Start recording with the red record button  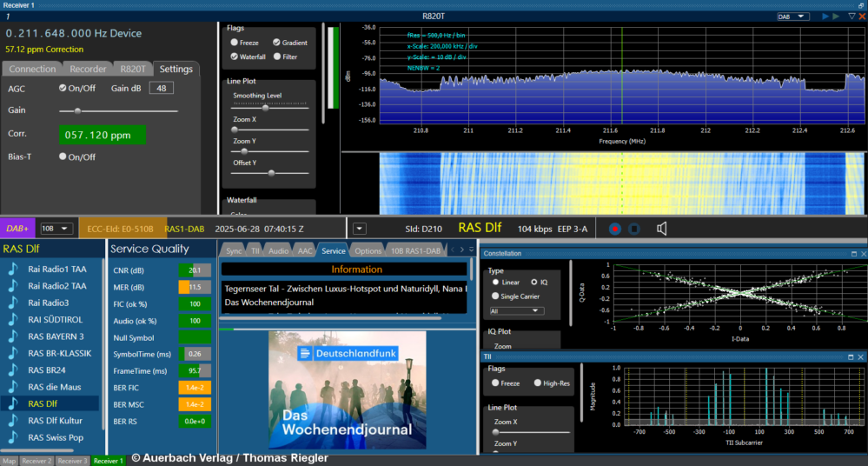pyautogui.click(x=614, y=229)
